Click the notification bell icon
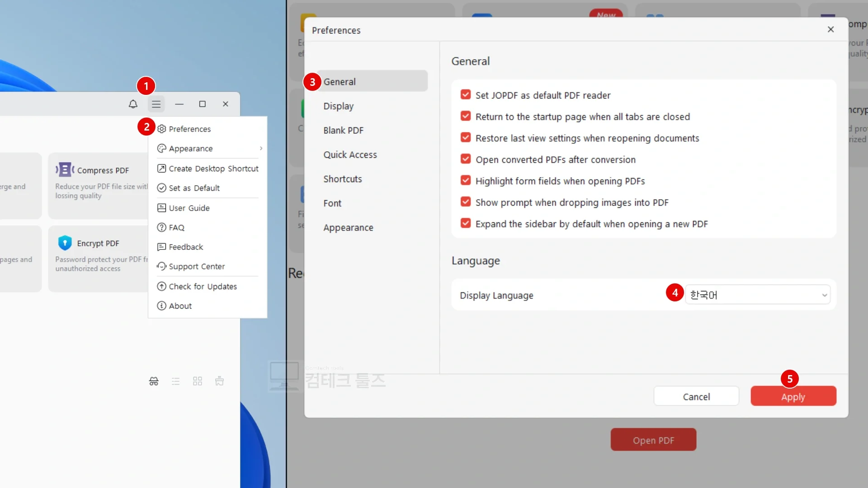This screenshot has width=868, height=488. coord(133,104)
